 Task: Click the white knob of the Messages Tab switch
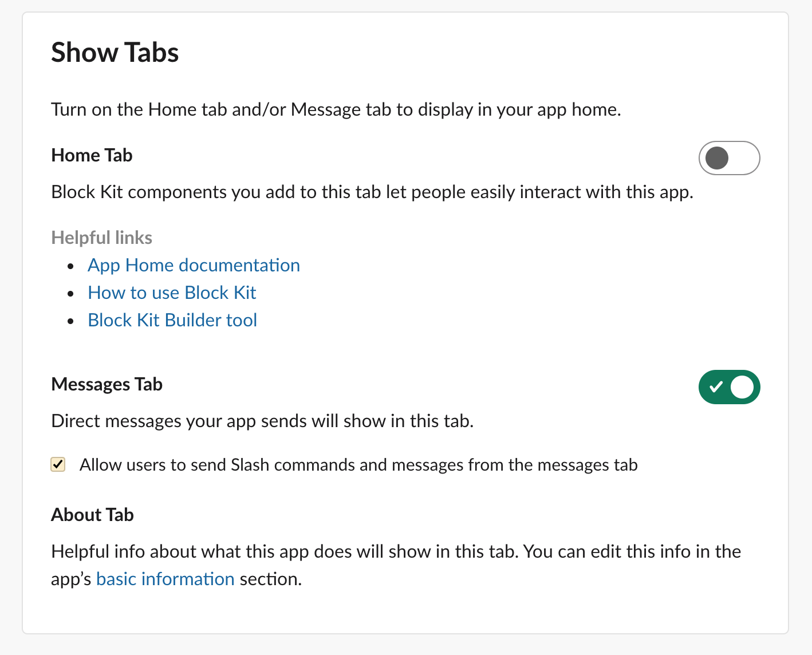tap(742, 387)
